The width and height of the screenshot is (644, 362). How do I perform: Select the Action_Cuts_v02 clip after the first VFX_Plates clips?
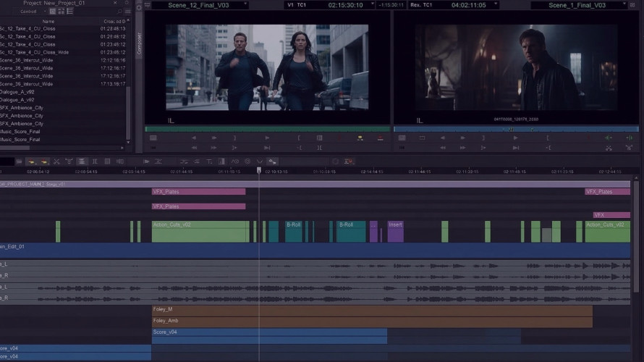(x=200, y=232)
